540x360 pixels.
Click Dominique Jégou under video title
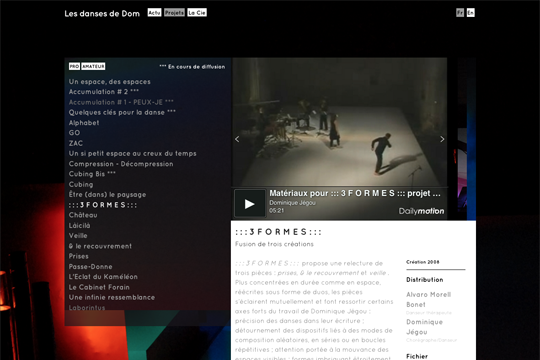292,203
